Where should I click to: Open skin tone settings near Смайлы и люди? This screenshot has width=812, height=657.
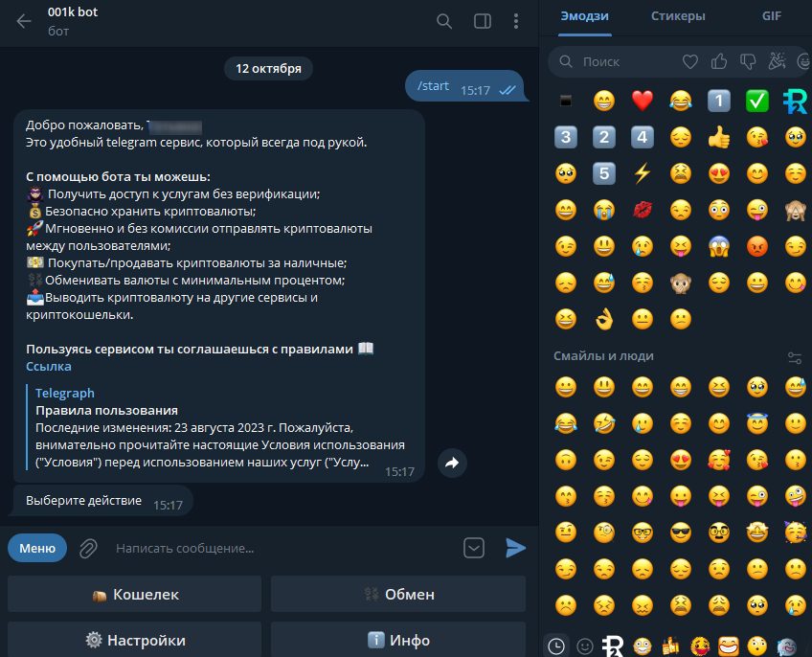coord(795,357)
